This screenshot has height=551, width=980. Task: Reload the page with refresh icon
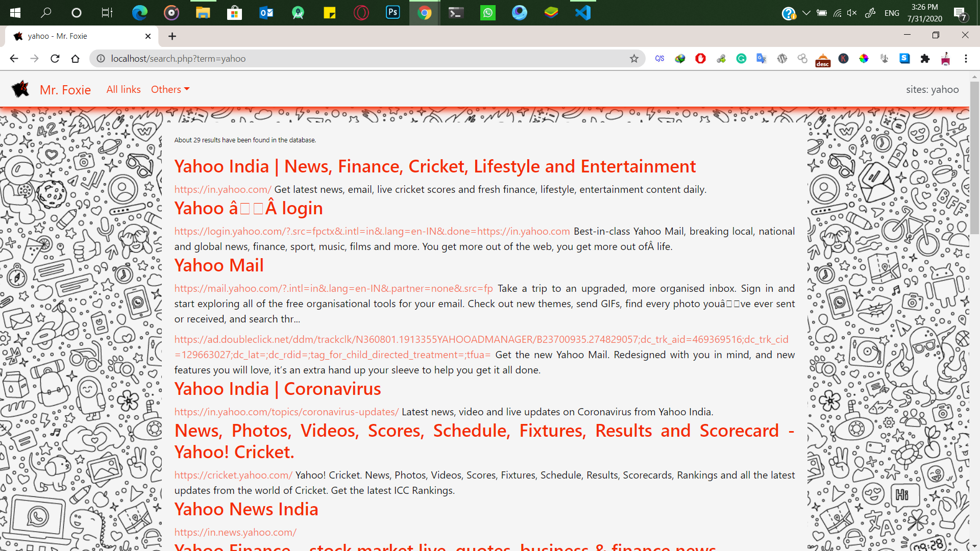55,59
